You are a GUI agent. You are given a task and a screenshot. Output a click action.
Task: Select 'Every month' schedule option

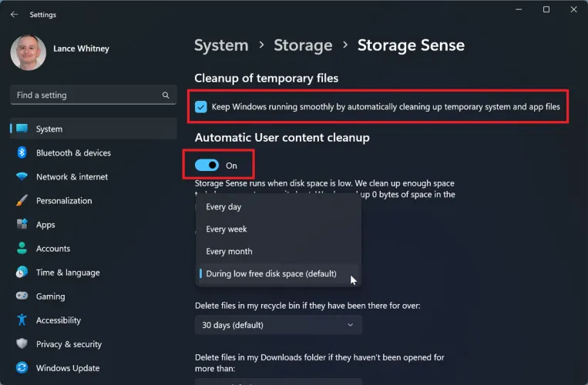pos(229,252)
